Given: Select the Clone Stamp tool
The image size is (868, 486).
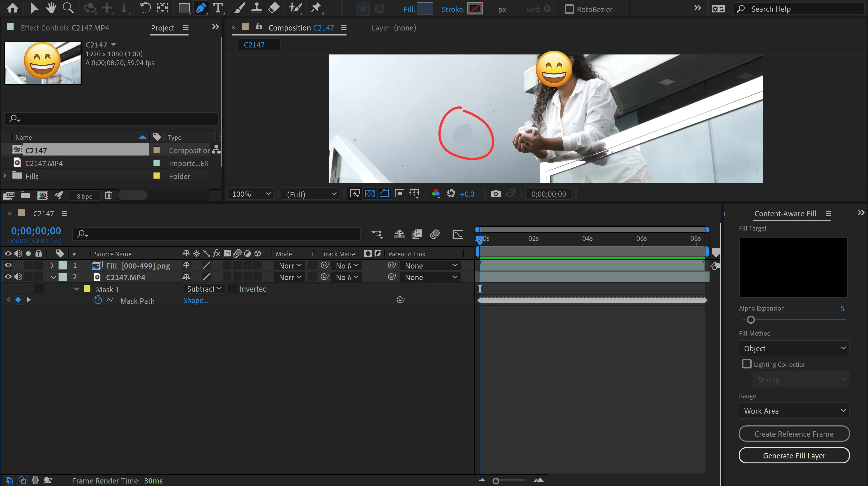Looking at the screenshot, I should click(256, 8).
